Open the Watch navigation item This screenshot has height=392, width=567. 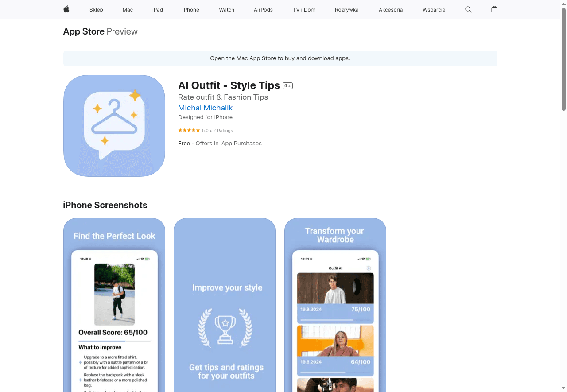click(226, 10)
